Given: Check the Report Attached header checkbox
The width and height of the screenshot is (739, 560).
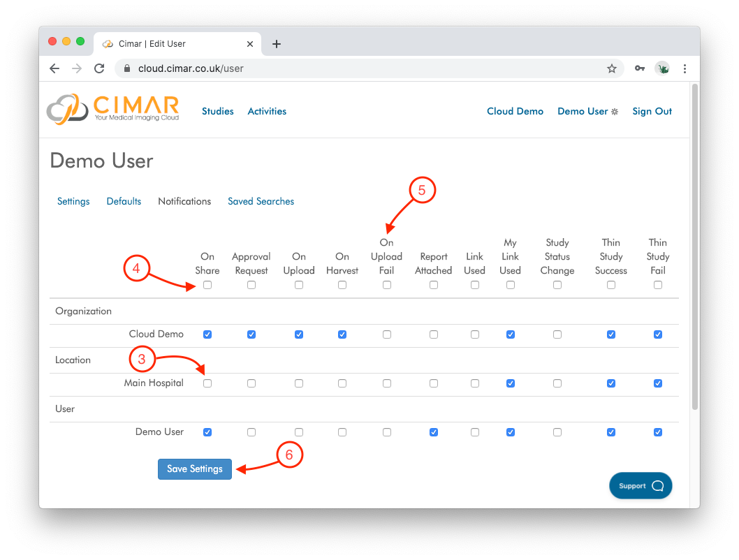Looking at the screenshot, I should click(434, 285).
